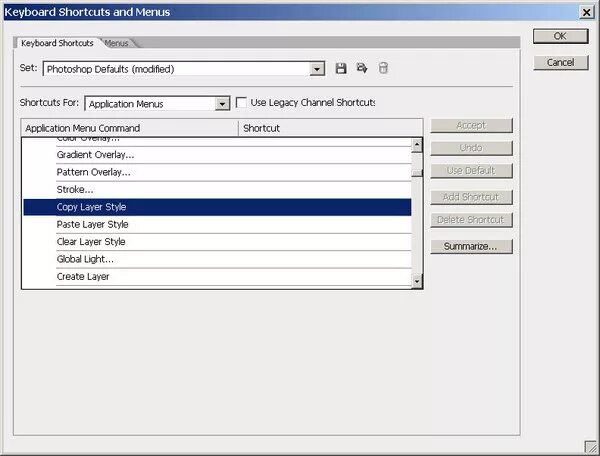Click the Use Default button
The height and width of the screenshot is (456, 600).
click(x=471, y=171)
